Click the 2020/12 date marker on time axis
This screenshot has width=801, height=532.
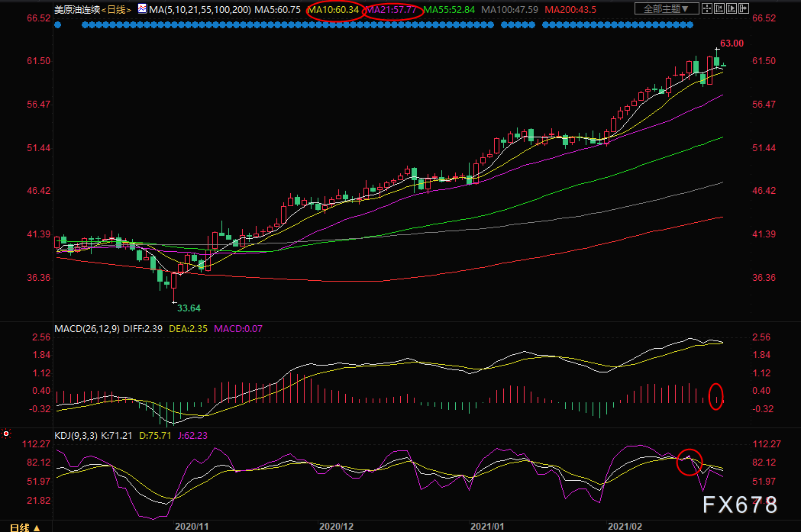click(x=336, y=527)
